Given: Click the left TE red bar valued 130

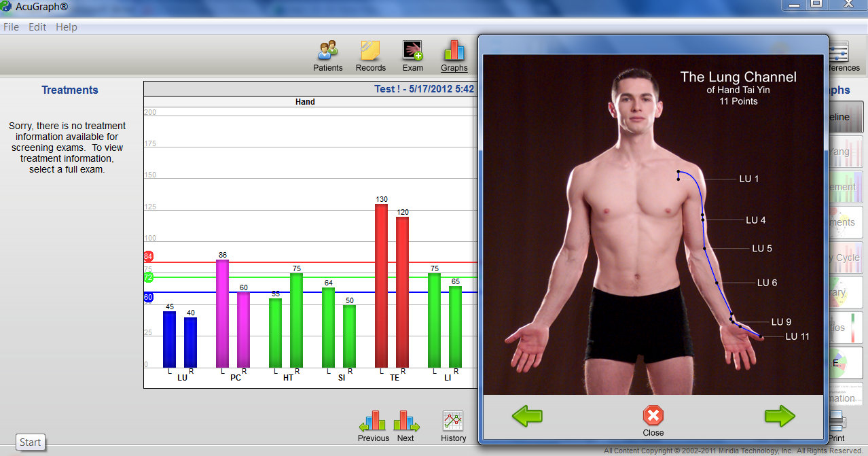Looking at the screenshot, I should pos(382,285).
